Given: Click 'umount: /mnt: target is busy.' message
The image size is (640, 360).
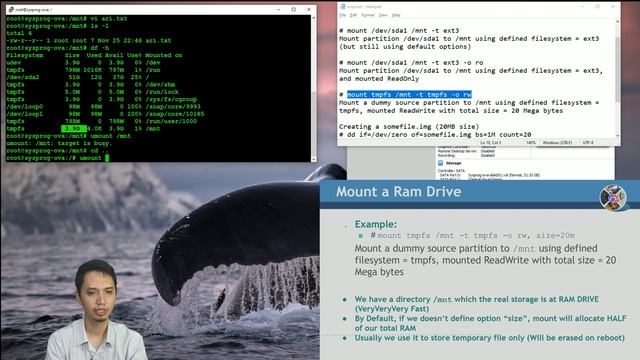Looking at the screenshot, I should (59, 143).
